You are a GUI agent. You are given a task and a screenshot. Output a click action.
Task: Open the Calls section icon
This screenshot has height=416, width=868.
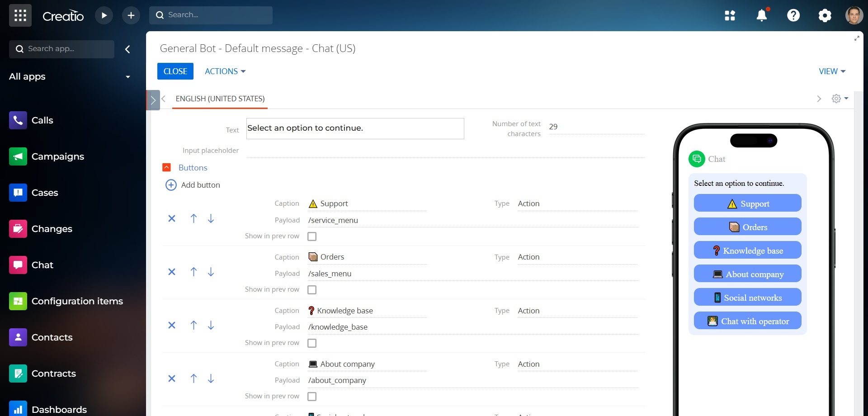pyautogui.click(x=18, y=120)
